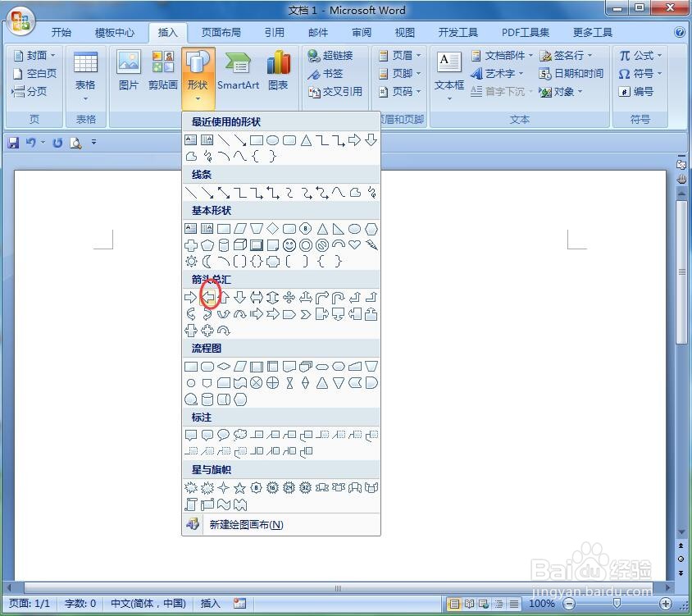Screen dimensions: 692x616
Task: Switch to full screen reading view
Action: click(469, 603)
